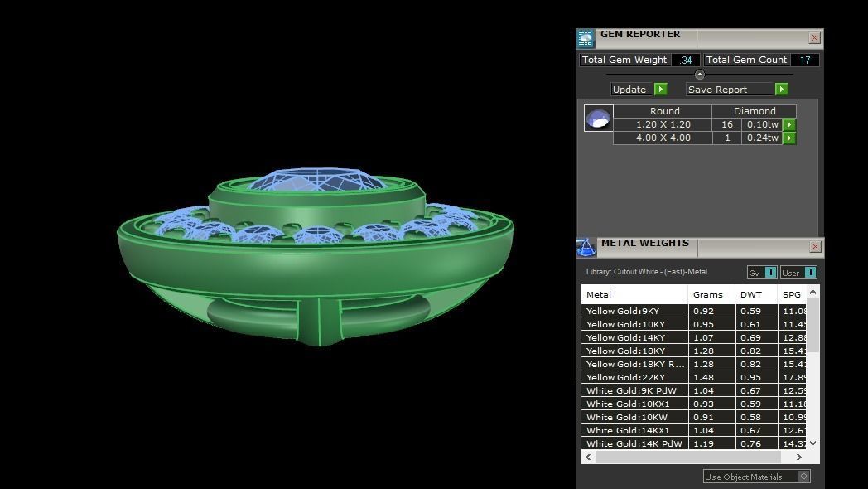Click the Round shape header cell
Screen dimensions: 868x489
pyautogui.click(x=663, y=111)
